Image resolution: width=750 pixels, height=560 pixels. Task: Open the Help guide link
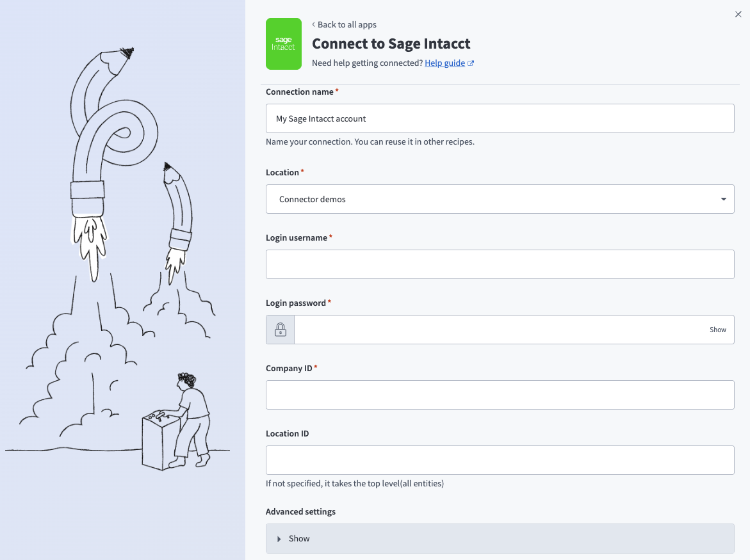click(x=444, y=62)
